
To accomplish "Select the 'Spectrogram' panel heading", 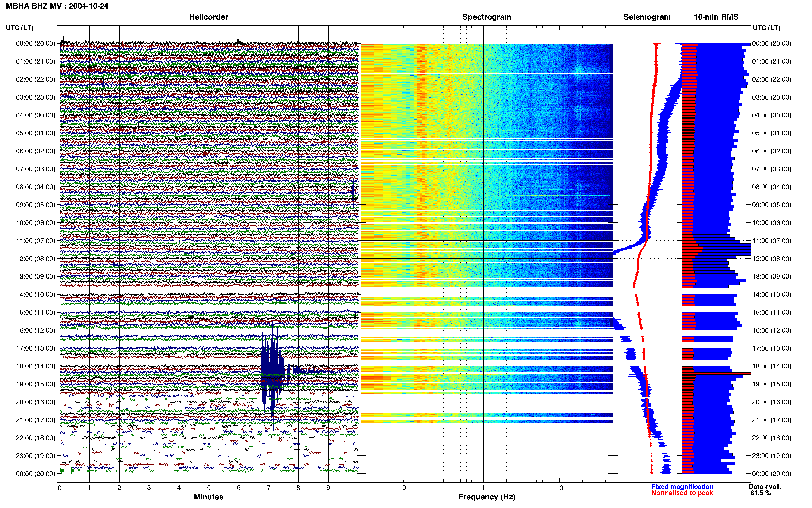I will 487,17.
